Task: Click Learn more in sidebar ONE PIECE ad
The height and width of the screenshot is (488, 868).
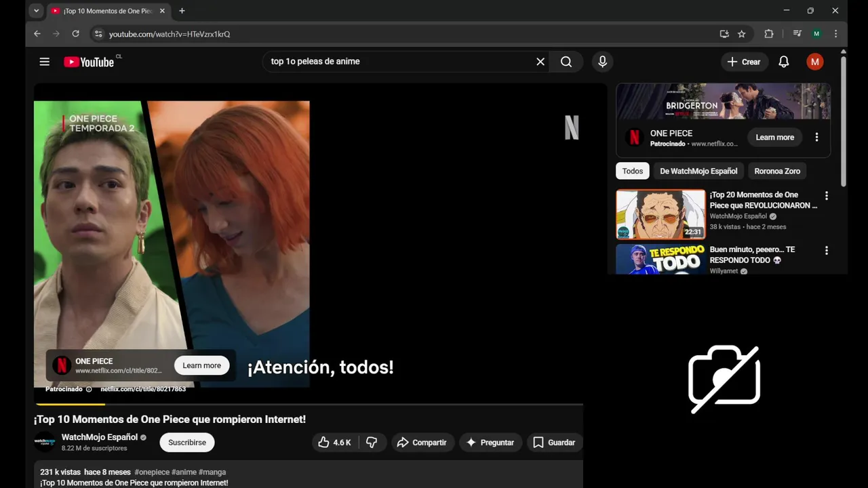Action: [774, 137]
